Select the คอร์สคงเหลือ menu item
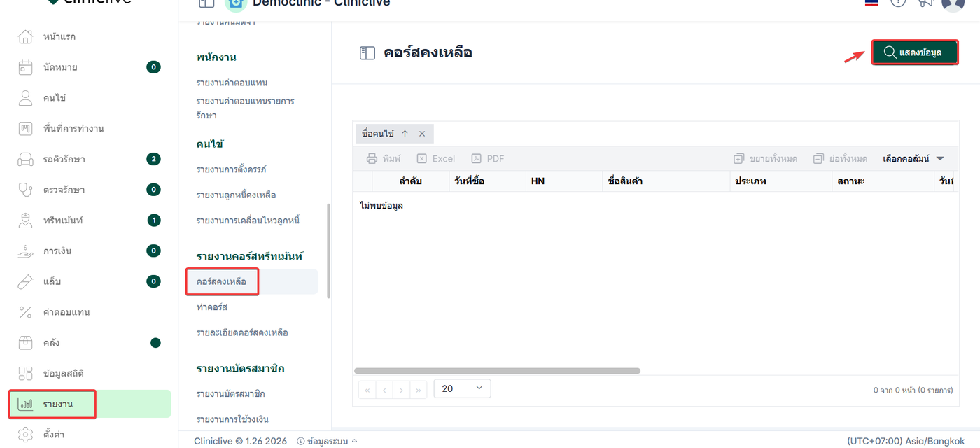 252,281
